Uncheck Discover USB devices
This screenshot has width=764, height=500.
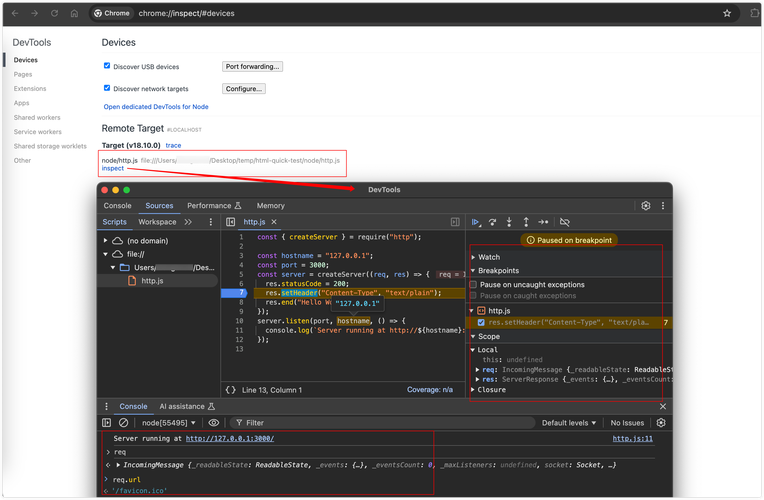click(x=108, y=66)
